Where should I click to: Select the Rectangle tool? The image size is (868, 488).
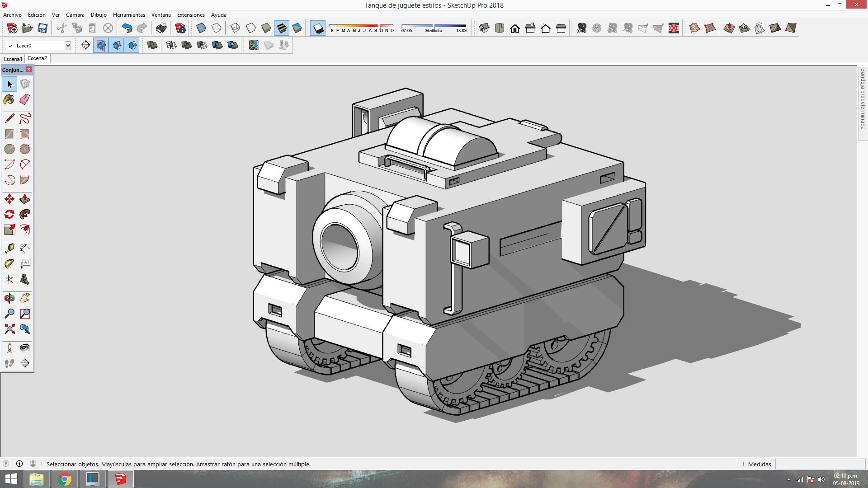click(9, 134)
